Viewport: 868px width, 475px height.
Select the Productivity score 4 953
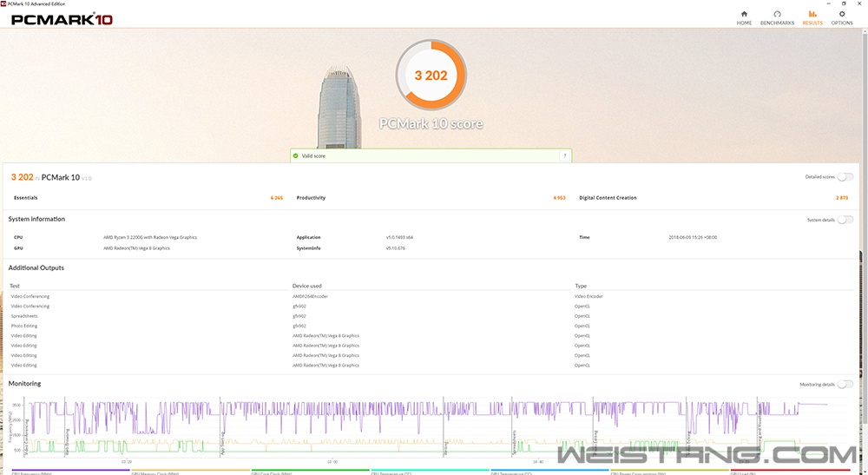(559, 198)
